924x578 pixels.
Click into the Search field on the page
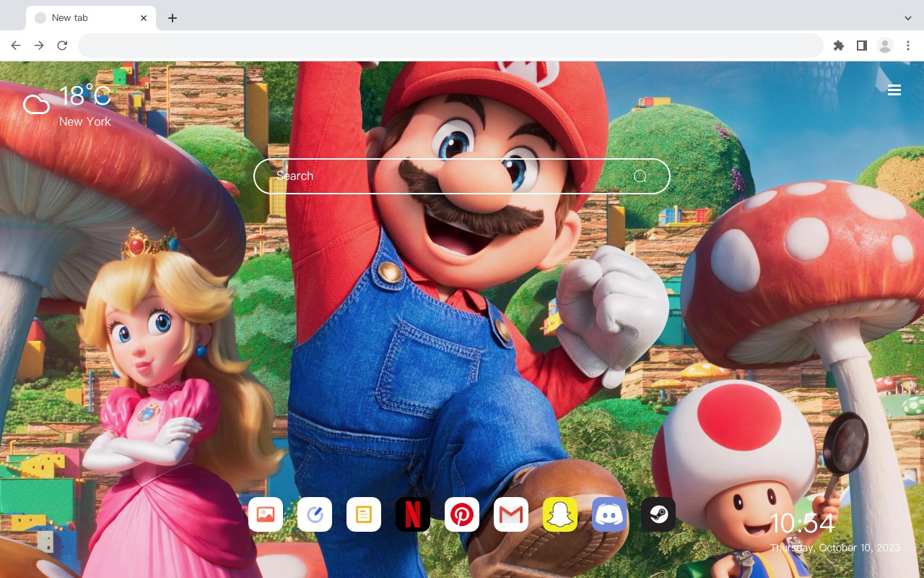462,176
